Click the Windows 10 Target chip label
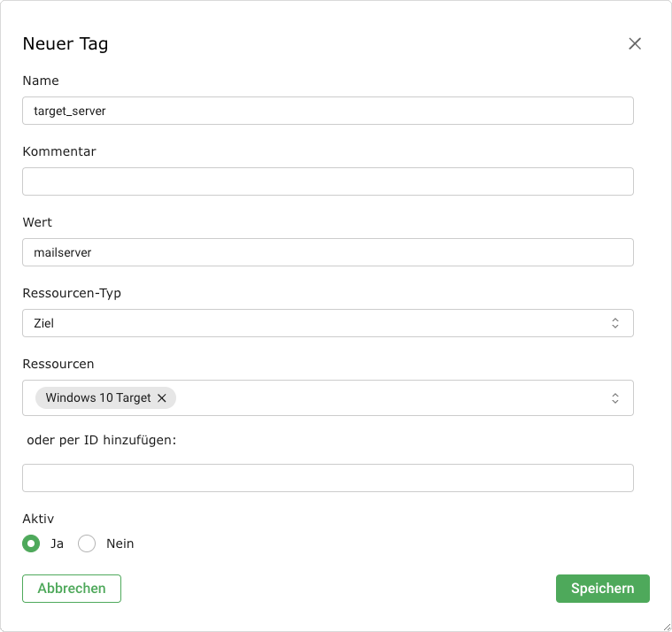Screen dimensions: 672x632 tap(98, 398)
